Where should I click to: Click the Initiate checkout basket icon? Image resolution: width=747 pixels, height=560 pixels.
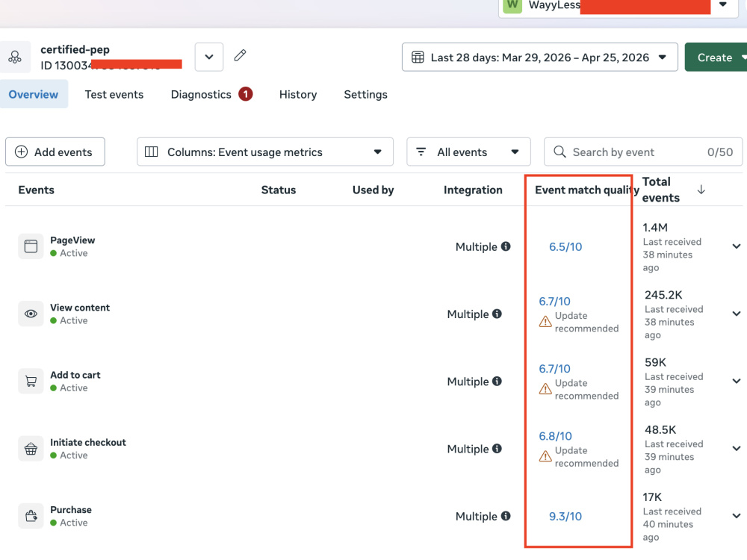[31, 449]
